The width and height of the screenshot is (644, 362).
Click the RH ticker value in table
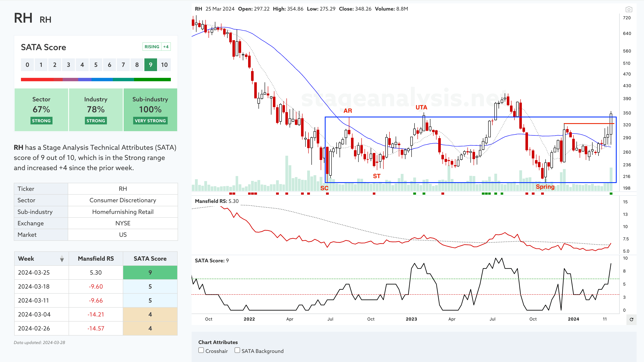coord(123,189)
